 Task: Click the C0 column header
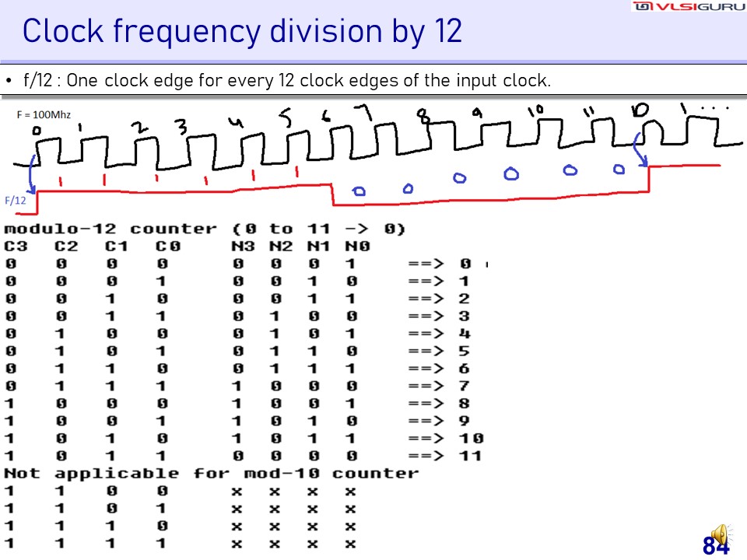[167, 247]
